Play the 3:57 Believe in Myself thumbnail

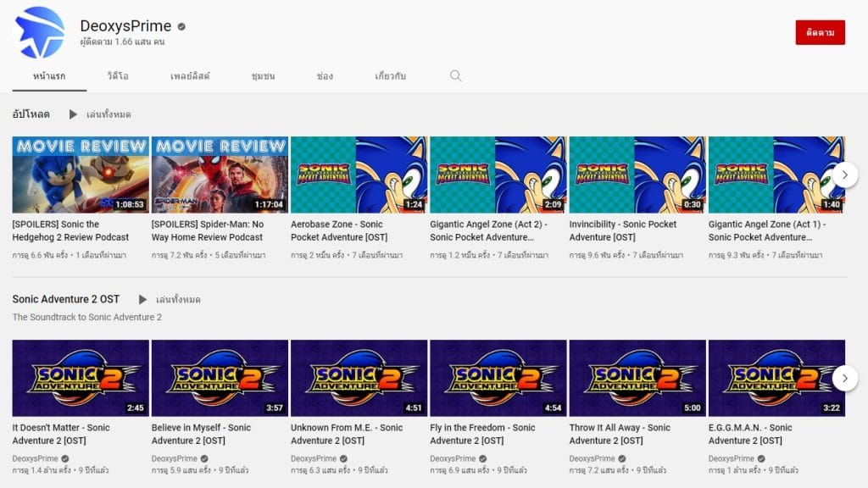[220, 378]
